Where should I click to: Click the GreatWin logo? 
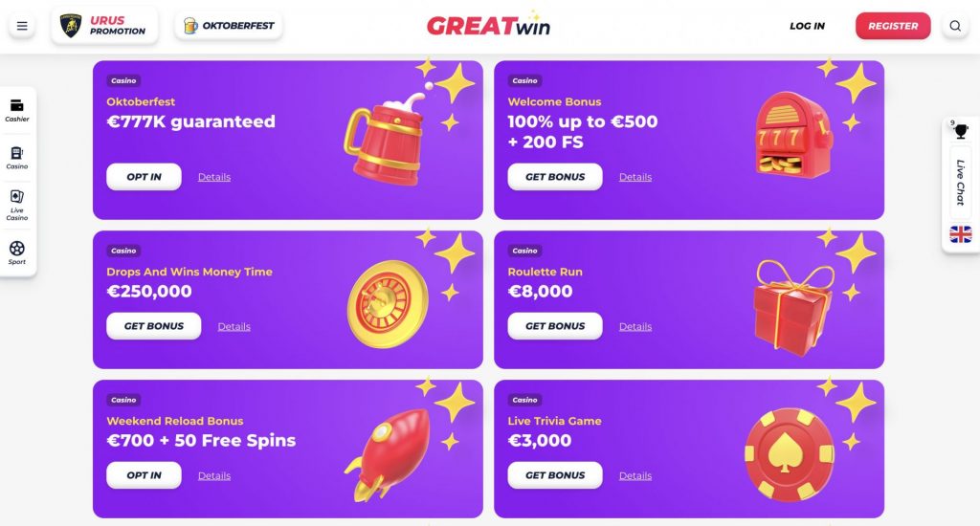[488, 26]
